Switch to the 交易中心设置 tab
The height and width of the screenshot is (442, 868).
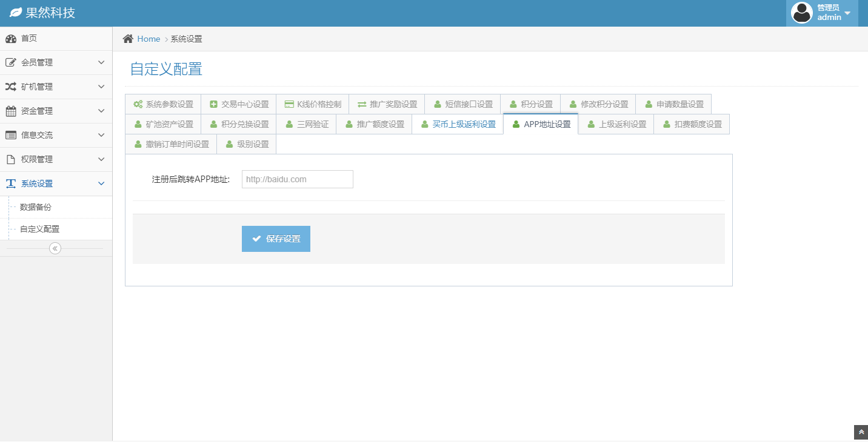coord(239,104)
